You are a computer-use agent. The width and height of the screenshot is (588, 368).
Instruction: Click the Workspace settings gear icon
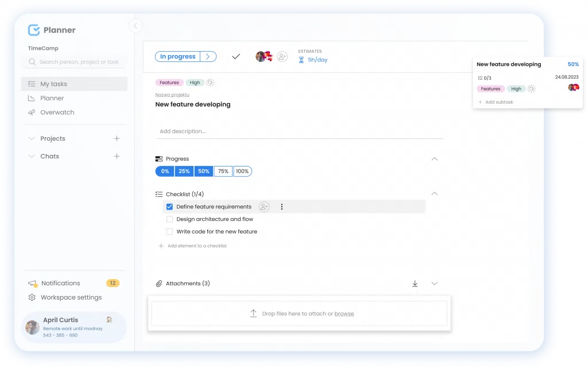[32, 297]
